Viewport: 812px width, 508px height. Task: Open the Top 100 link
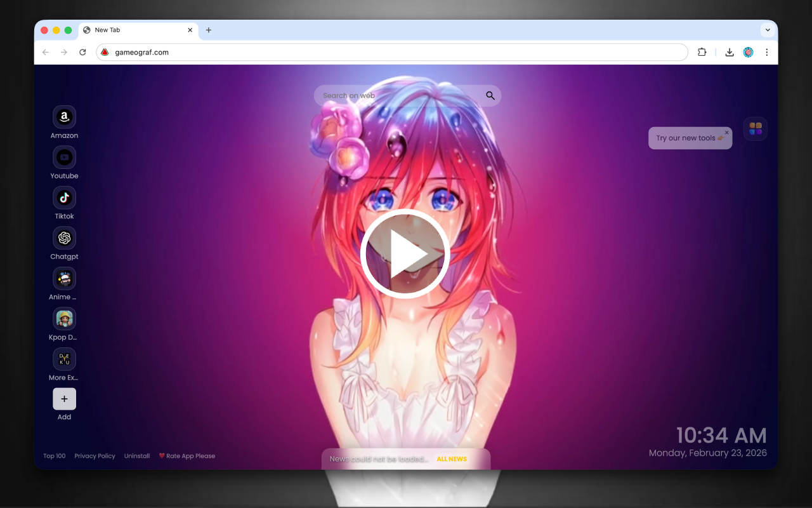tap(54, 456)
